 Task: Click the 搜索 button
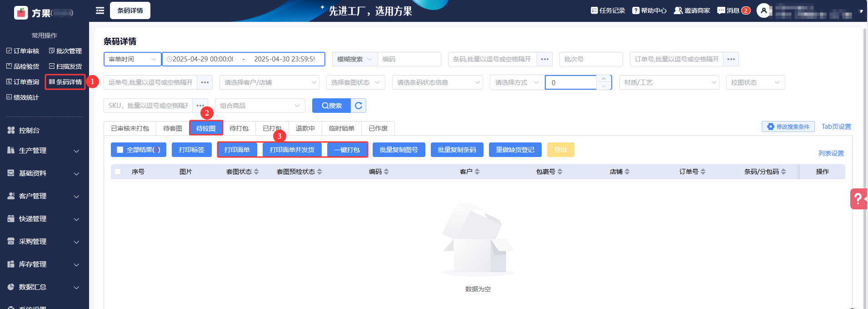tap(332, 106)
